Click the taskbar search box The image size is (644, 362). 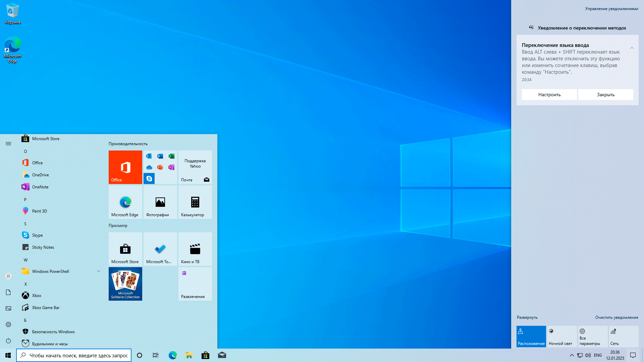[74, 355]
